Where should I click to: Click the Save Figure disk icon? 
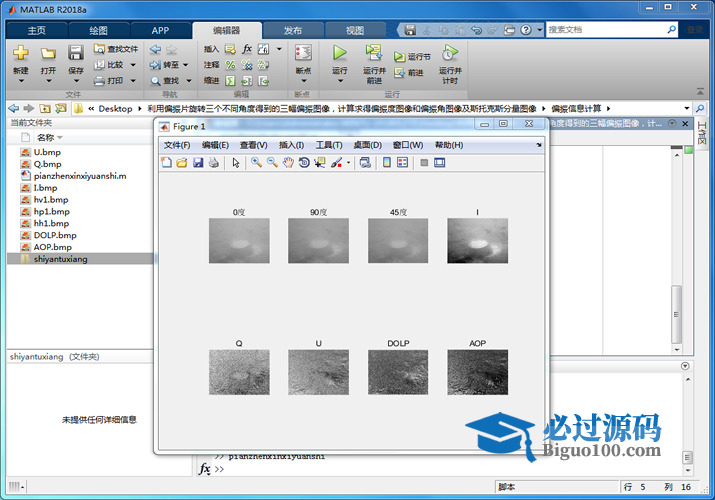198,163
